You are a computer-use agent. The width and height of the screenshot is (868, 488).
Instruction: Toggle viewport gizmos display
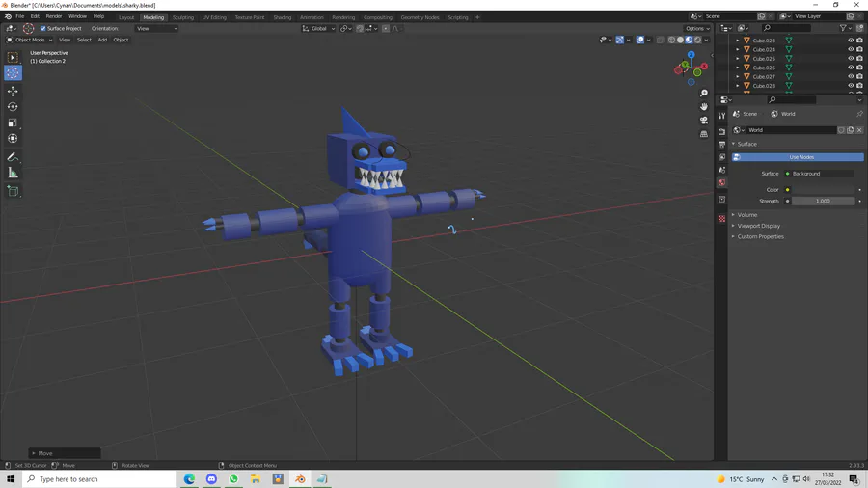(620, 40)
